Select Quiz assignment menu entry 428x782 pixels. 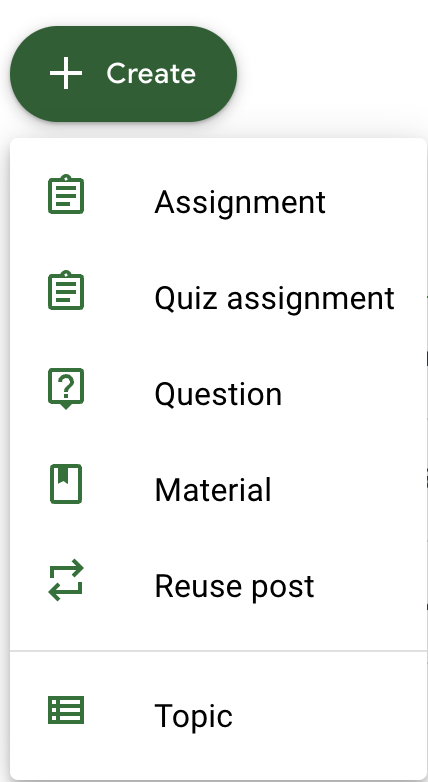(x=218, y=298)
